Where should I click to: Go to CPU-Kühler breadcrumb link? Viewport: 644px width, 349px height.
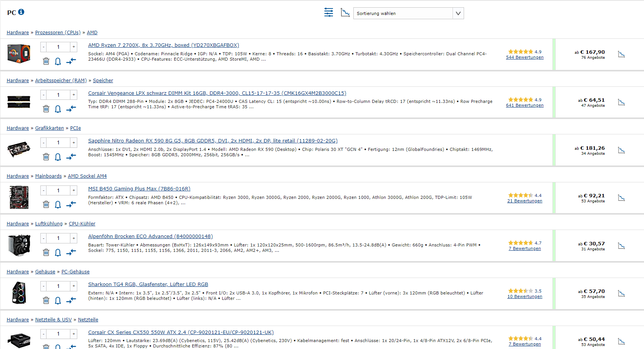coord(82,224)
